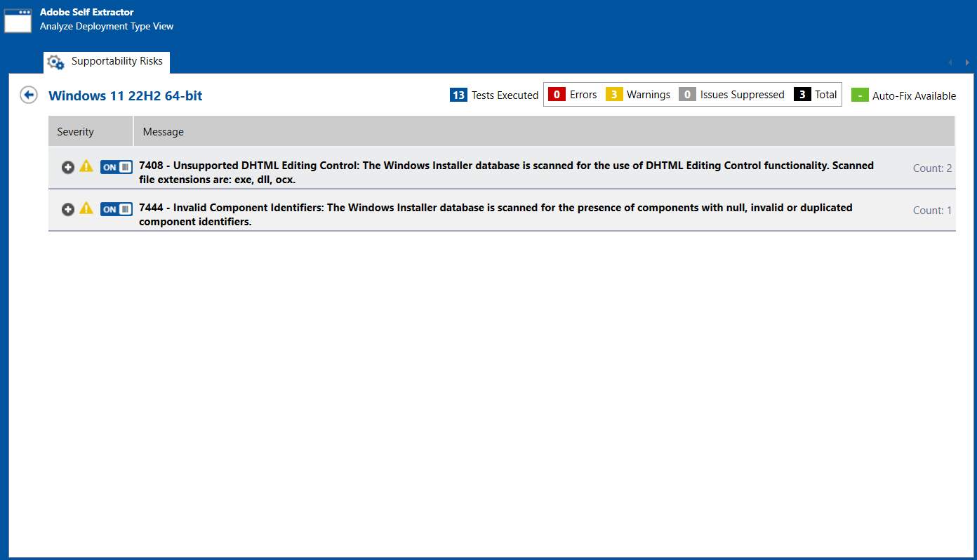Viewport: 977px width, 560px height.
Task: Click warning triangle icon for test 7408
Action: point(86,166)
